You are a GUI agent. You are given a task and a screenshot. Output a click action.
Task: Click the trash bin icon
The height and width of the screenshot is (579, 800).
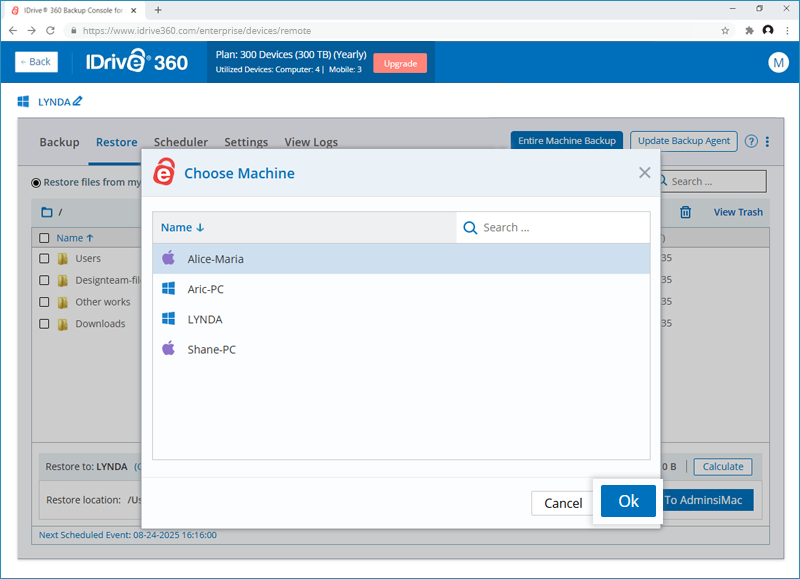[x=685, y=212]
